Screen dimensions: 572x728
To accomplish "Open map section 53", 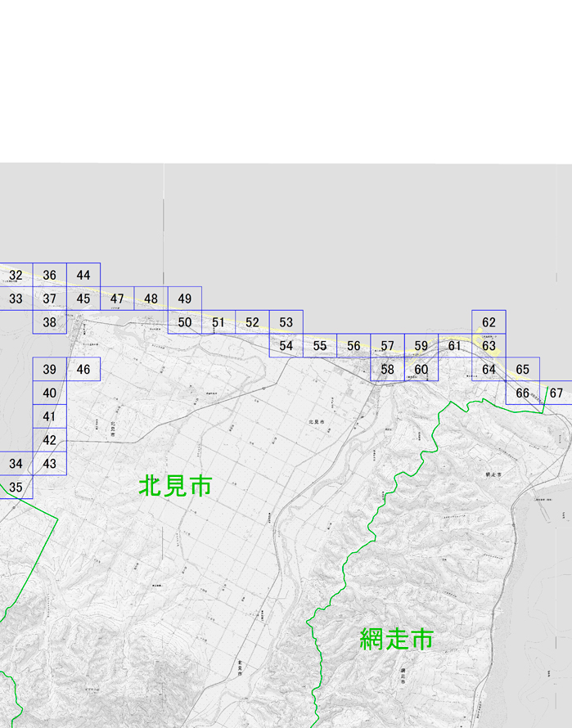I will (286, 322).
